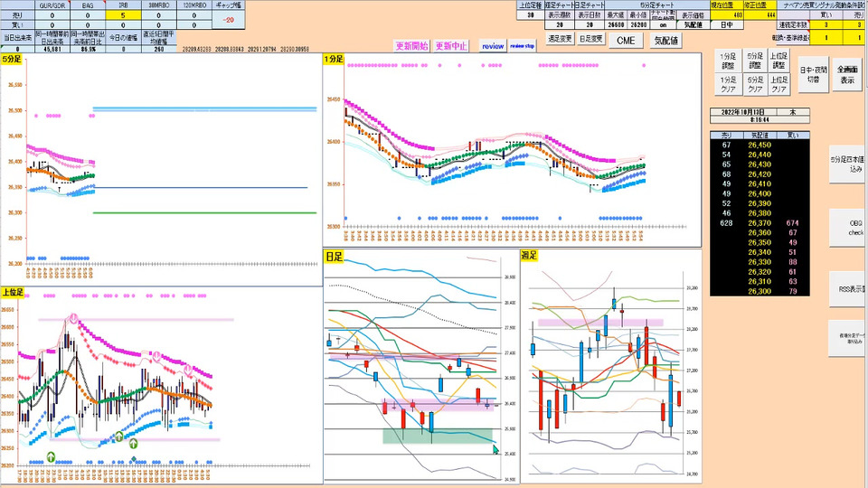Select the yellow IRB value cell showing 5
Image resolution: width=868 pixels, height=488 pixels.
123,15
